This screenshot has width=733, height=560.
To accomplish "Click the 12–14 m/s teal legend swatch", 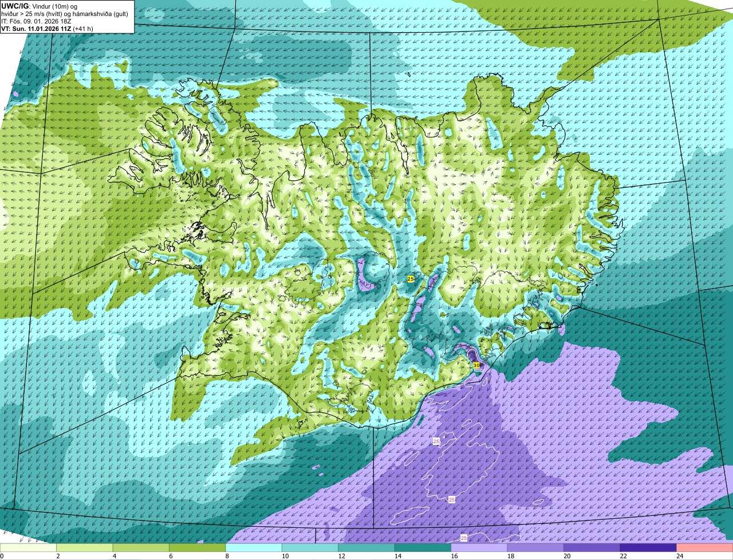I will pyautogui.click(x=366, y=548).
